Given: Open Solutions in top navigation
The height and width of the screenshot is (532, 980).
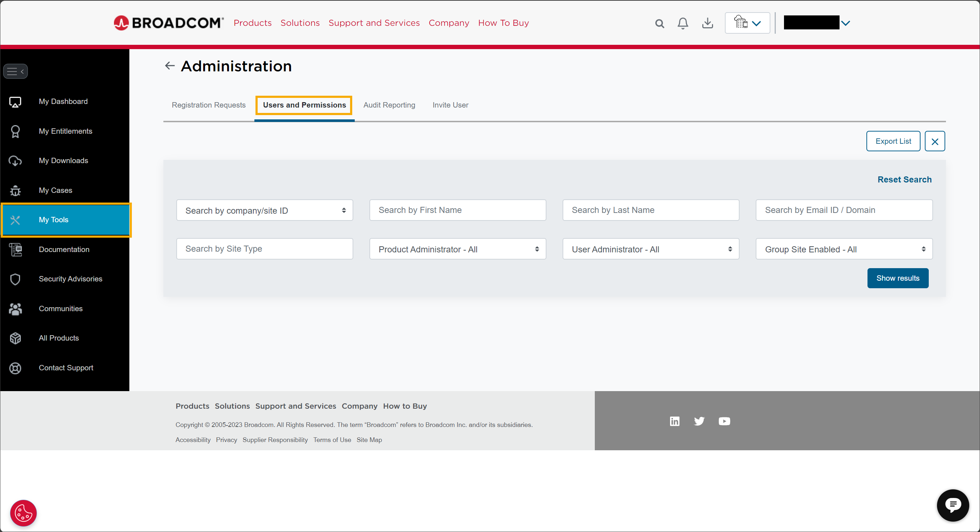Looking at the screenshot, I should coord(300,23).
